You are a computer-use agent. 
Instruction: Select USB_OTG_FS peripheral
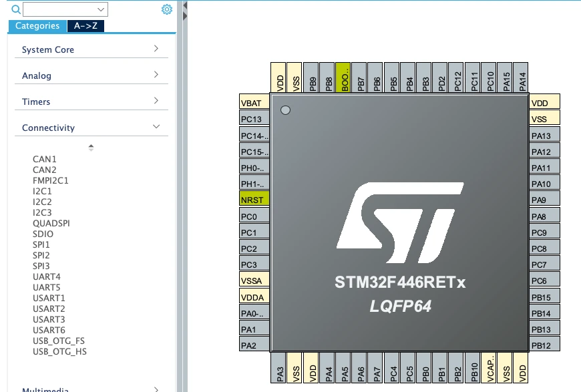click(59, 341)
